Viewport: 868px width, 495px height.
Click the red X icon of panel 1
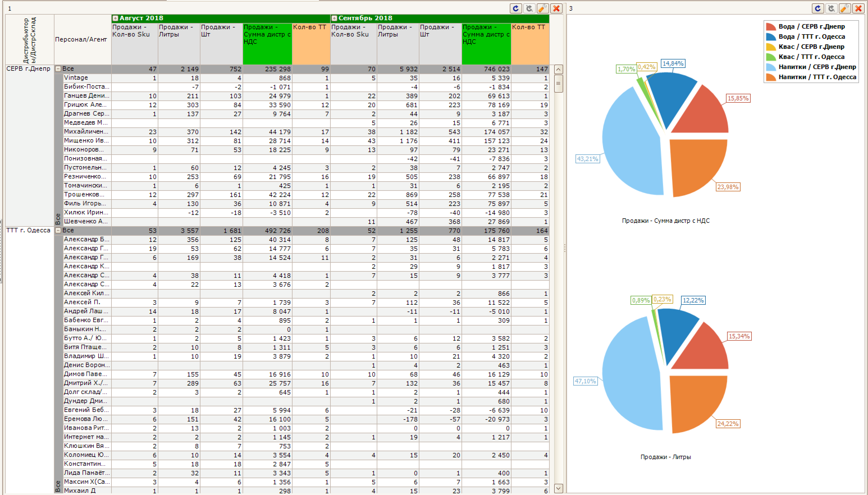(x=556, y=8)
